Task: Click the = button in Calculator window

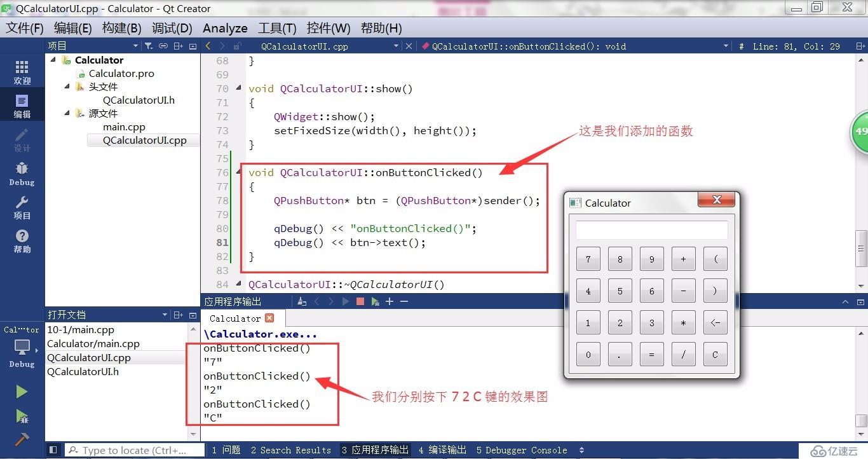Action: 651,354
